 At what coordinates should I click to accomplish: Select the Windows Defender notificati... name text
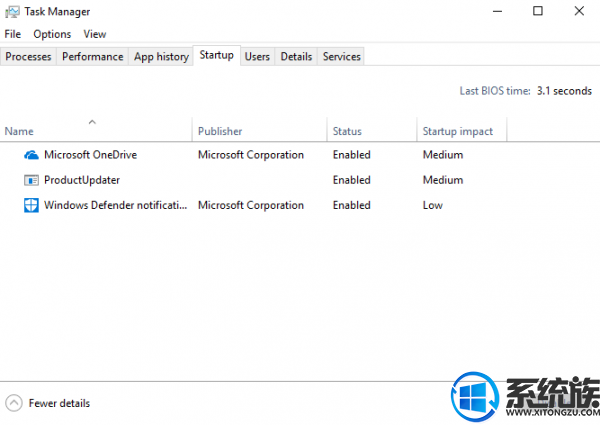[116, 205]
